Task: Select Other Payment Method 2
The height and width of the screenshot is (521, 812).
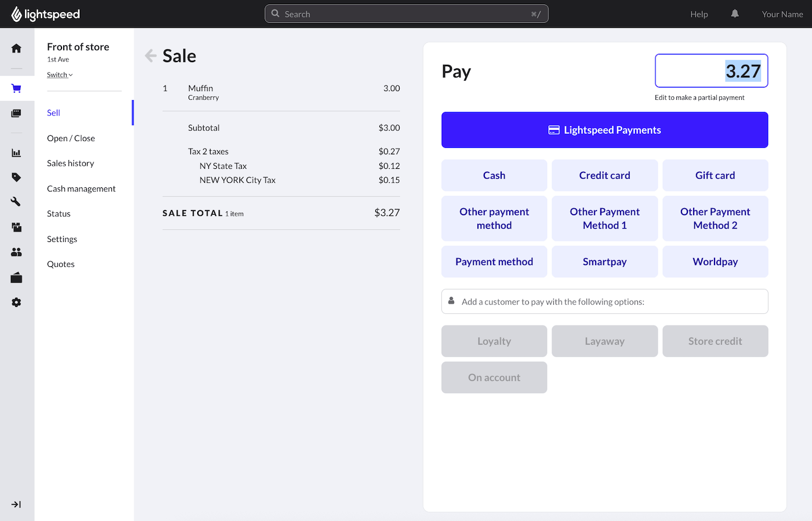Action: coord(715,218)
